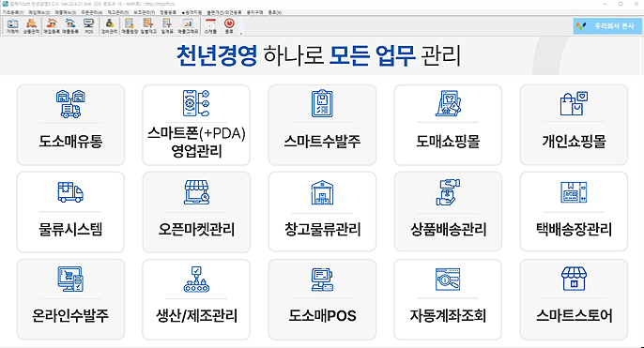
Task: Launch the POS toolbar icon
Action: 88,26
